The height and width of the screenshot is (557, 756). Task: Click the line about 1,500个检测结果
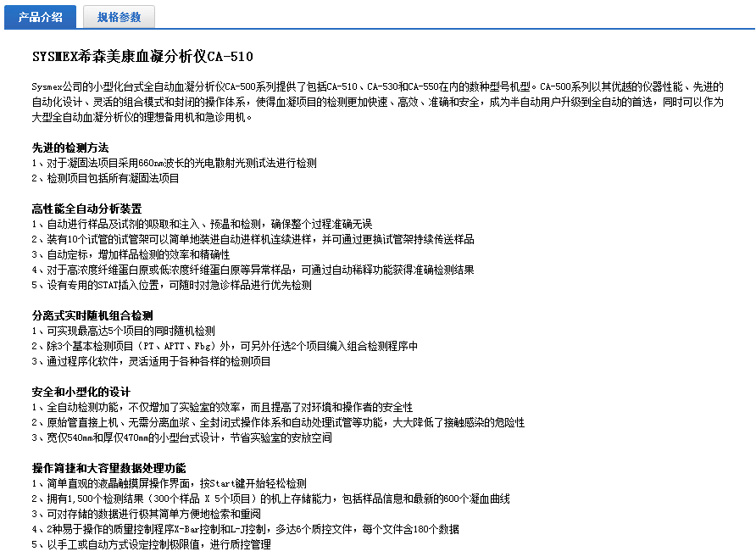tap(270, 499)
